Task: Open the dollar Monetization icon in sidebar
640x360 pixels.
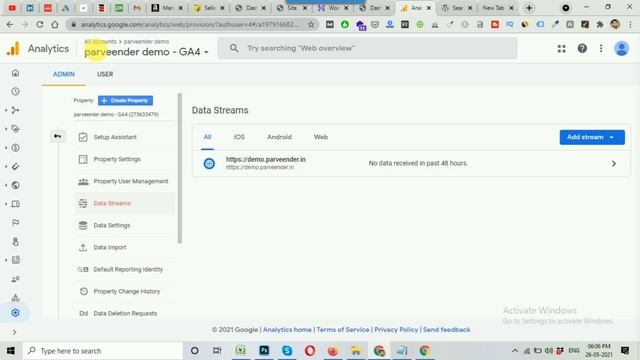Action: pyautogui.click(x=16, y=148)
